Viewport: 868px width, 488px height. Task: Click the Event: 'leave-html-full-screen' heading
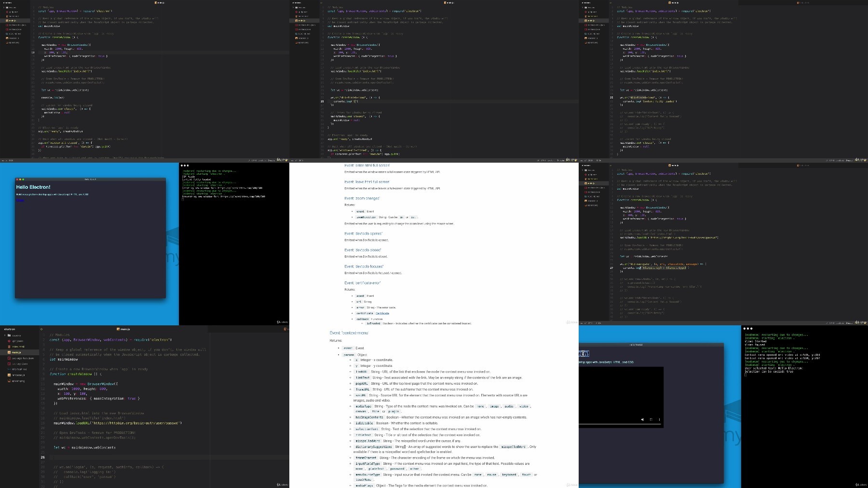click(x=367, y=182)
